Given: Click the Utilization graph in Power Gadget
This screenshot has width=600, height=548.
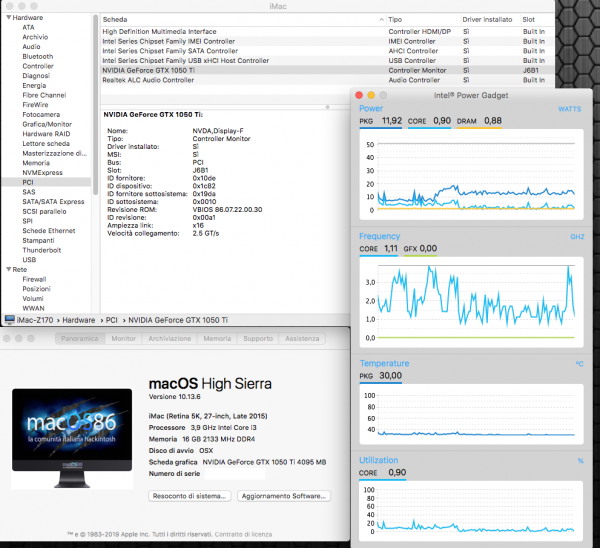Looking at the screenshot, I should click(x=471, y=511).
